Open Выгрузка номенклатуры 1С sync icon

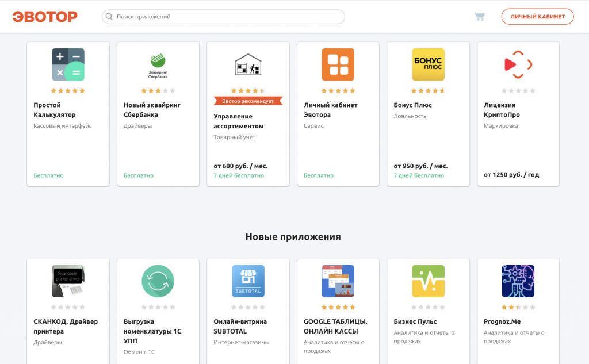tap(158, 281)
